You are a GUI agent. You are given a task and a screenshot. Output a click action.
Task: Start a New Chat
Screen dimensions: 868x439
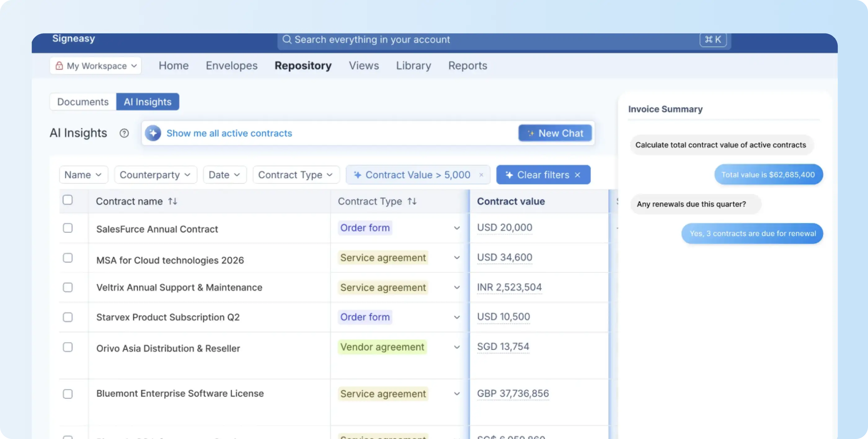[555, 133]
